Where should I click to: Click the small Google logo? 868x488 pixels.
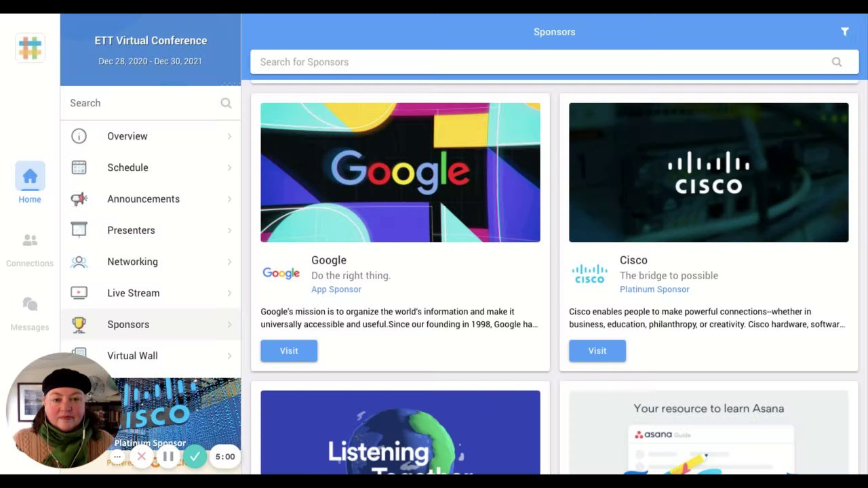pyautogui.click(x=281, y=273)
